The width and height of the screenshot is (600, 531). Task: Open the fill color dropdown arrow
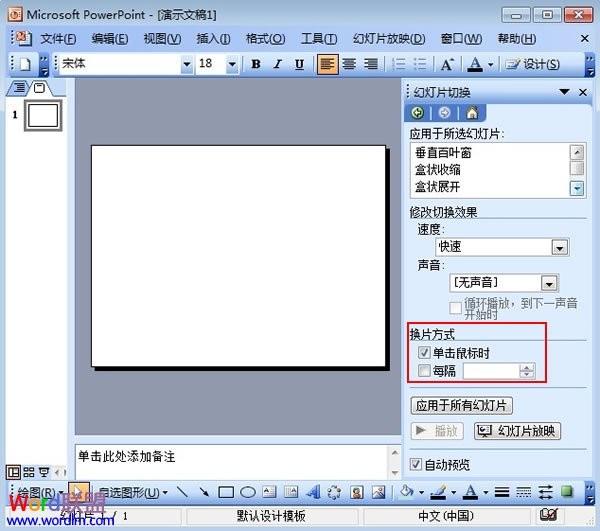[x=422, y=492]
